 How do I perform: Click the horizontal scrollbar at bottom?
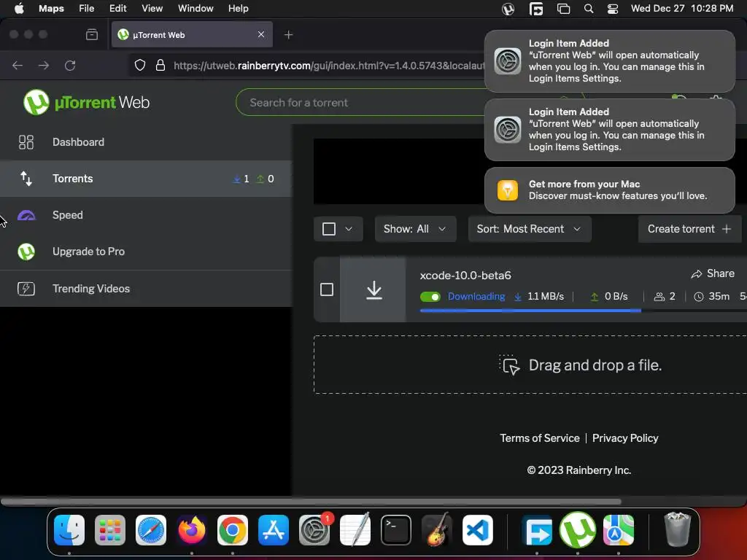311,502
